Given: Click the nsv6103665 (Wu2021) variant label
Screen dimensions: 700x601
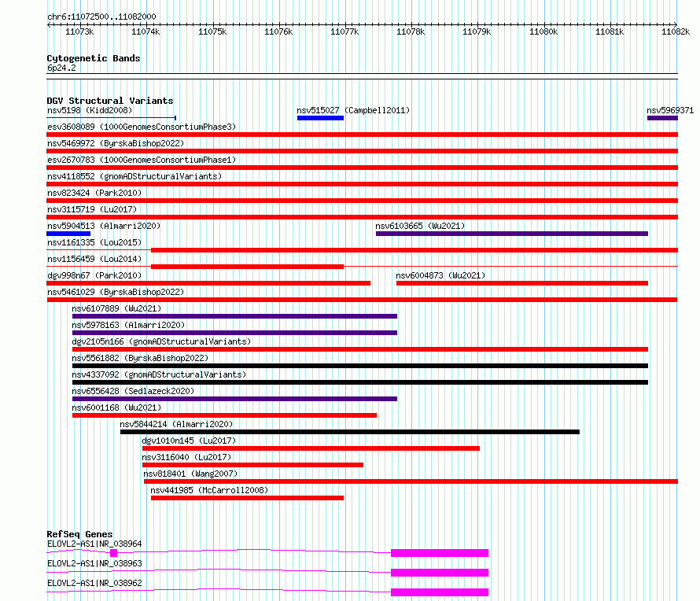Looking at the screenshot, I should click(420, 226).
